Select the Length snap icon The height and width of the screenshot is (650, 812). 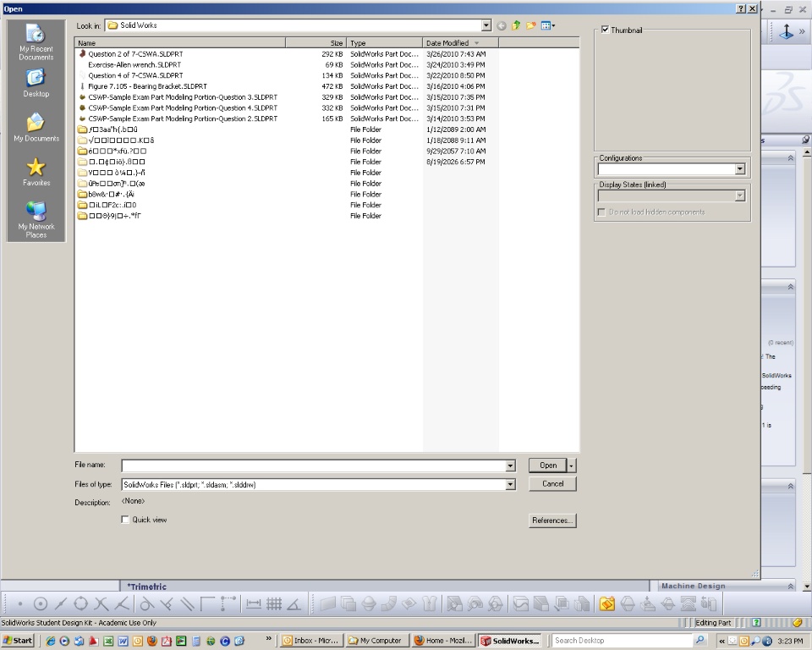[253, 603]
